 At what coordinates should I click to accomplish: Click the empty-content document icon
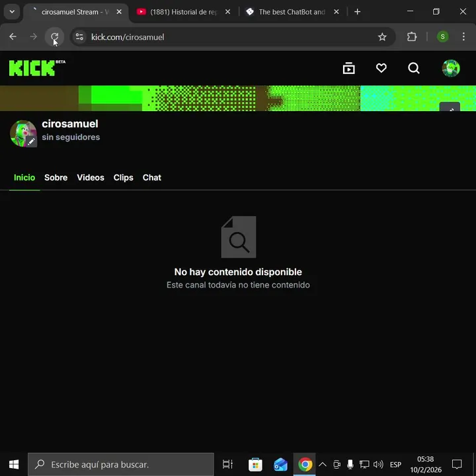click(239, 237)
